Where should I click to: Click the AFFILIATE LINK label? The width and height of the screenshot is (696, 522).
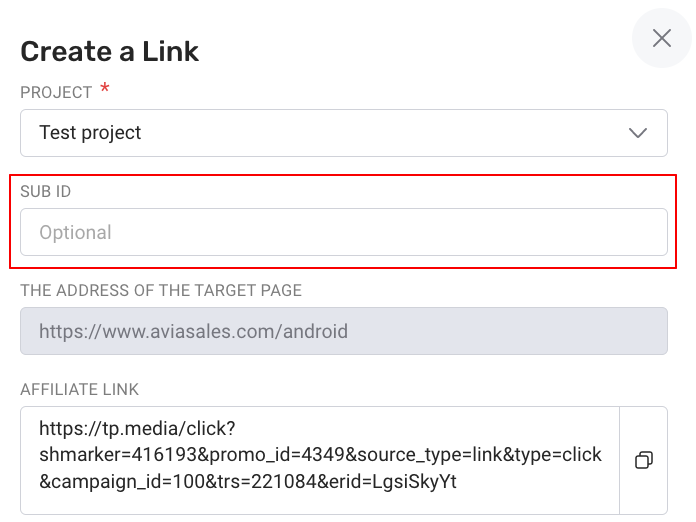click(79, 390)
